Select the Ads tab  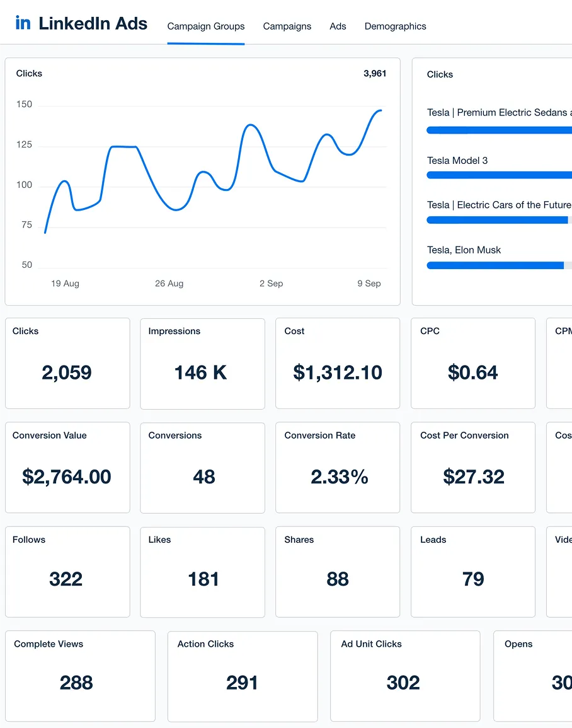pyautogui.click(x=338, y=26)
